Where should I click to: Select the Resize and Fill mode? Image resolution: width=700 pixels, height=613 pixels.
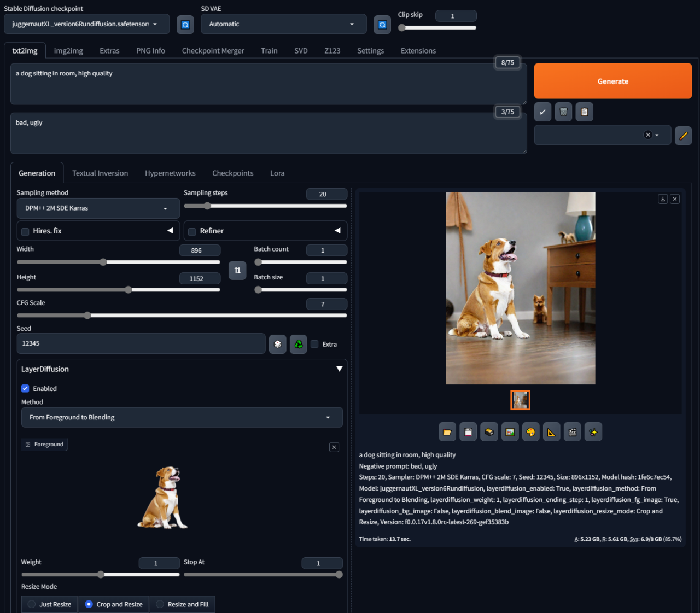click(183, 604)
